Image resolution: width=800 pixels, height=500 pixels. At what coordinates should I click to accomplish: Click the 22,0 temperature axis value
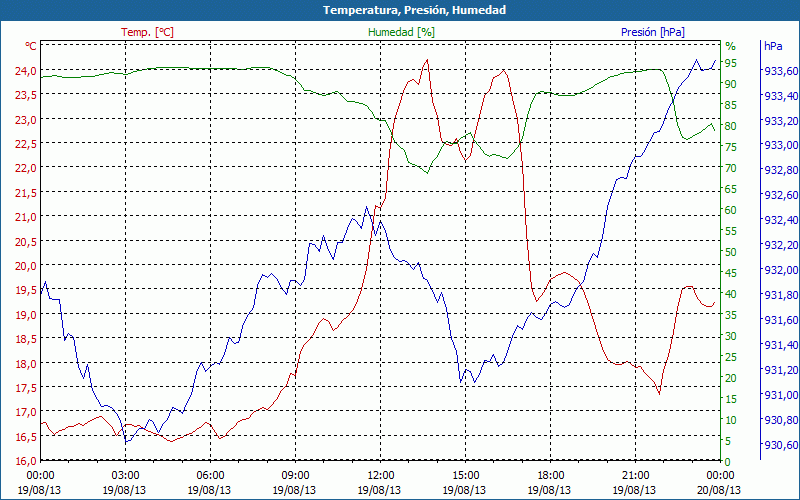click(25, 168)
